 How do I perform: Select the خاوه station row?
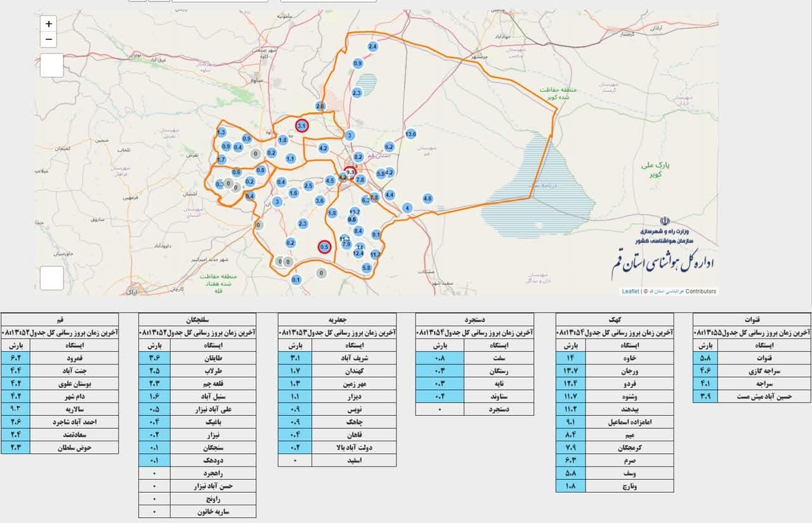tap(615, 358)
